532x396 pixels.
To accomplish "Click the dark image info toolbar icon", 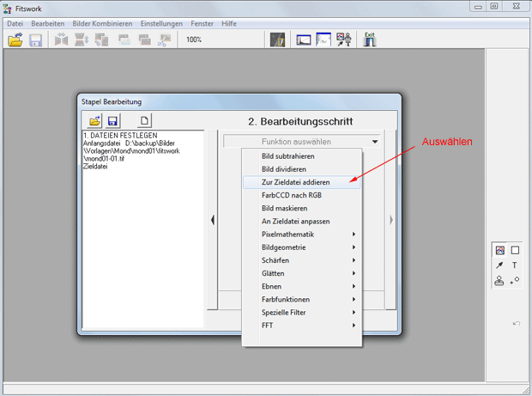I will [x=277, y=40].
